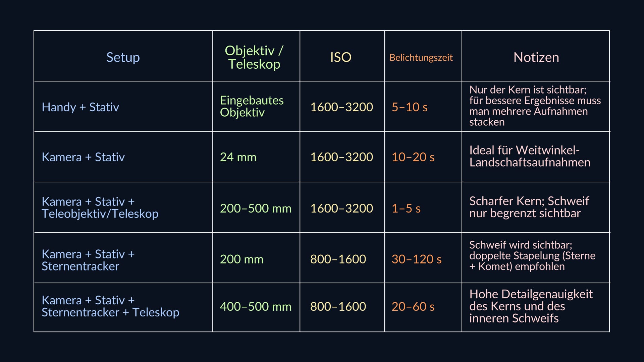Click the Schweif wird sichtbar note
The width and height of the screenshot is (644, 362).
(532, 255)
